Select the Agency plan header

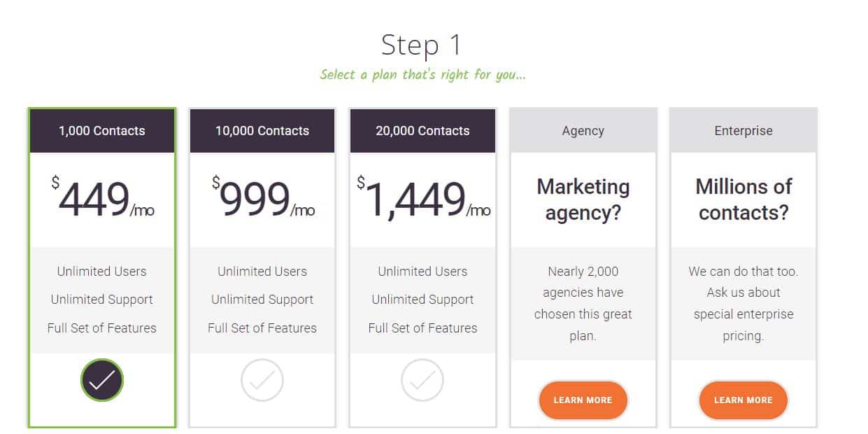pyautogui.click(x=583, y=131)
